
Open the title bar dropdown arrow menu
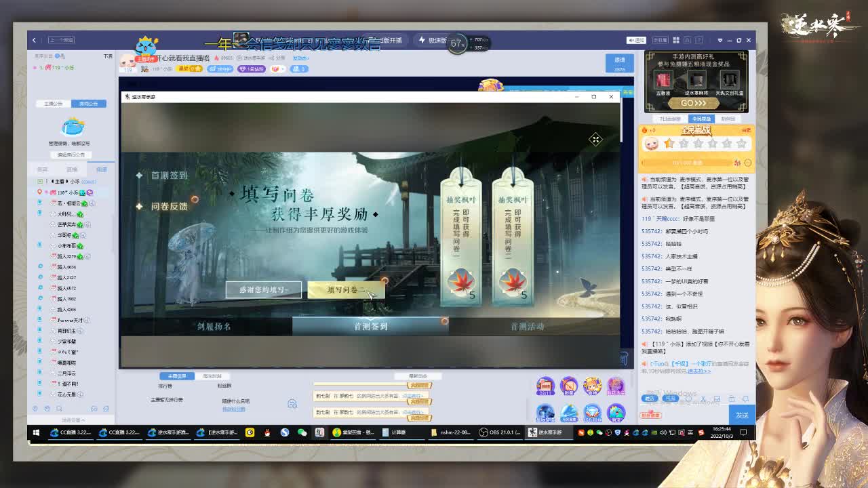tap(720, 40)
